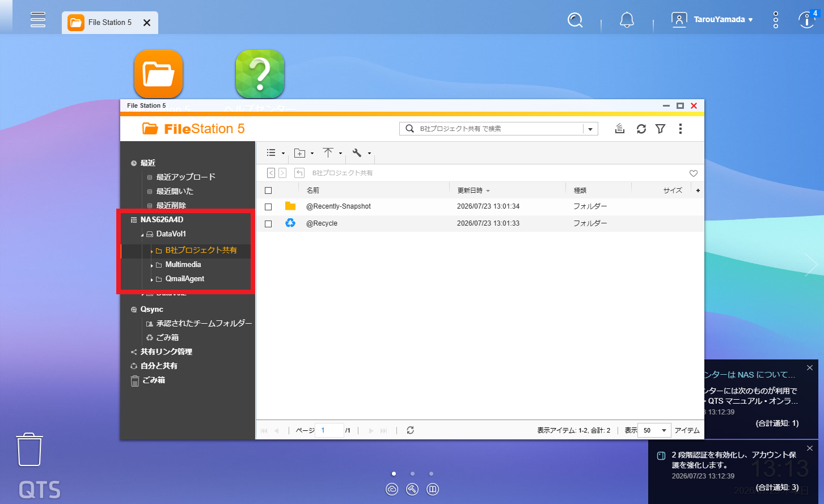Select all files with the header checkbox
The height and width of the screenshot is (504, 824).
coord(268,190)
